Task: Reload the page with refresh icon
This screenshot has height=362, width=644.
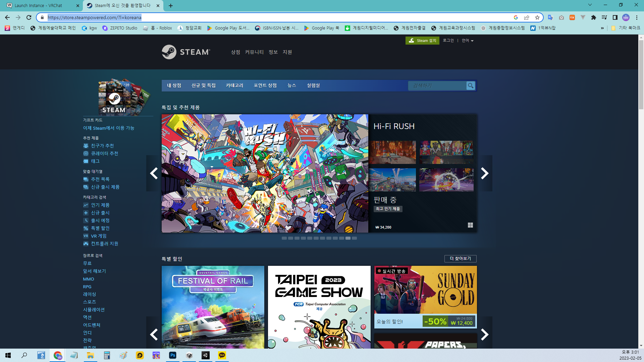Action: [29, 17]
